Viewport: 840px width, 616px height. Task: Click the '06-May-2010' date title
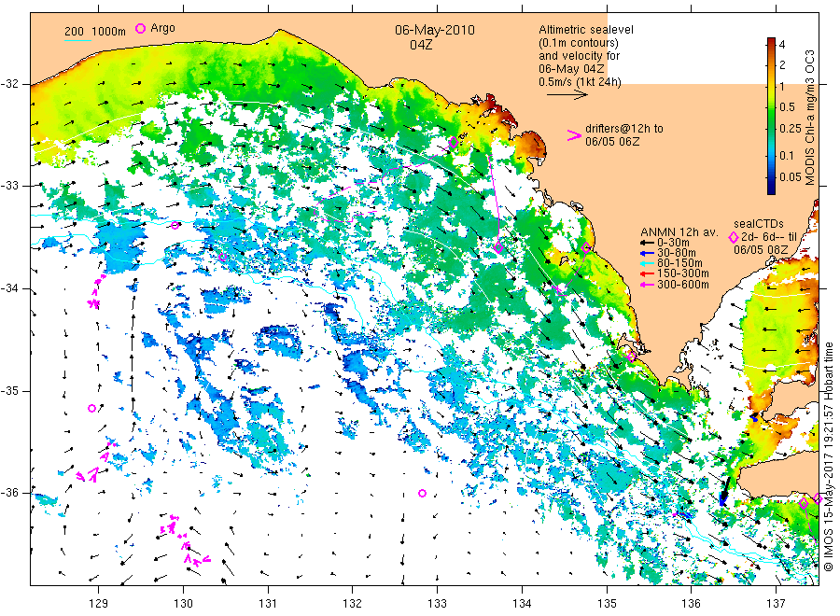(x=434, y=30)
